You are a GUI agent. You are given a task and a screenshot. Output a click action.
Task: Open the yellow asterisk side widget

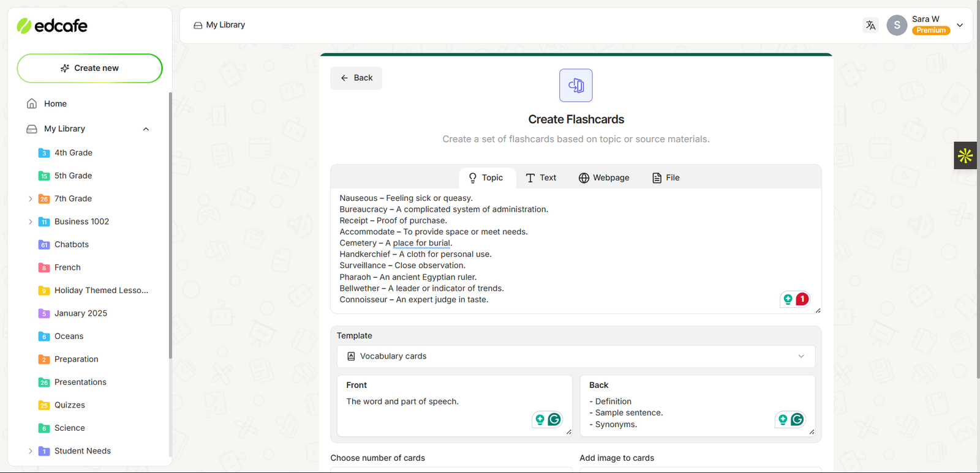click(x=965, y=156)
